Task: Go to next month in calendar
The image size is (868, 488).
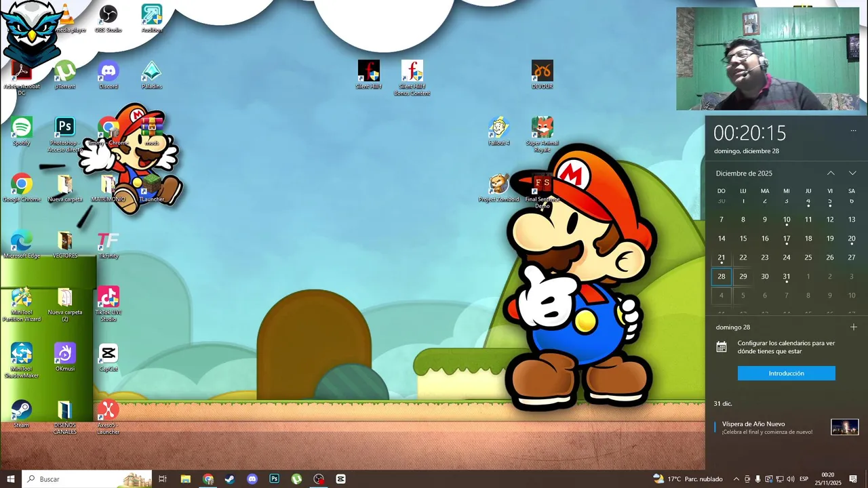Action: coord(852,174)
